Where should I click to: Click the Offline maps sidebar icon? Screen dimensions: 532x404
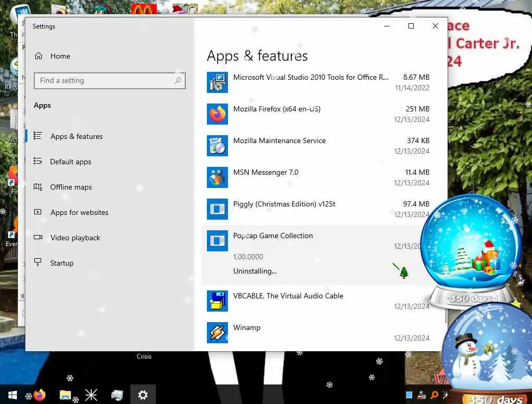[37, 187]
